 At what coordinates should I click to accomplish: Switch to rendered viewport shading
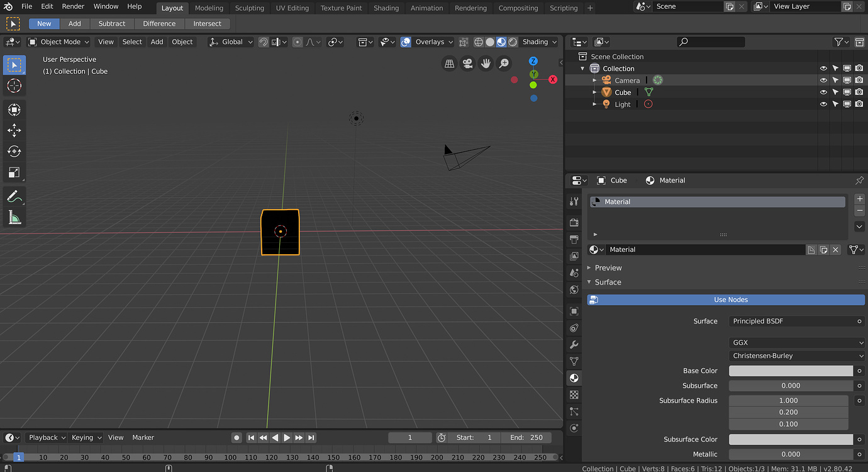point(513,42)
